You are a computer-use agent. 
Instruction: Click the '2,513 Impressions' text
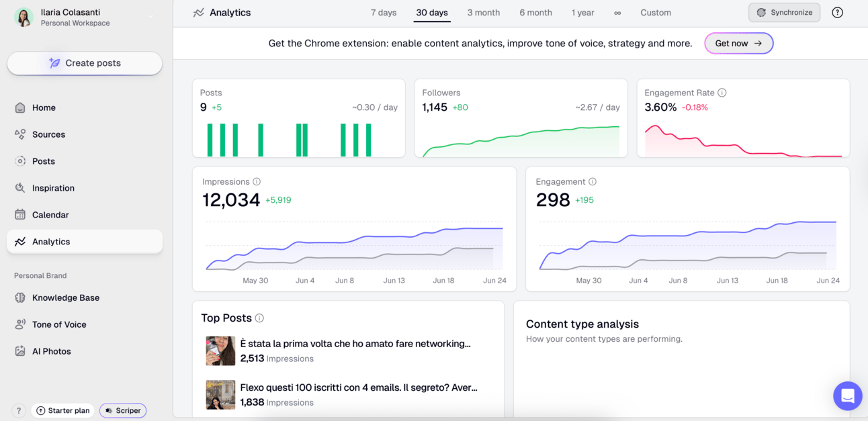277,359
